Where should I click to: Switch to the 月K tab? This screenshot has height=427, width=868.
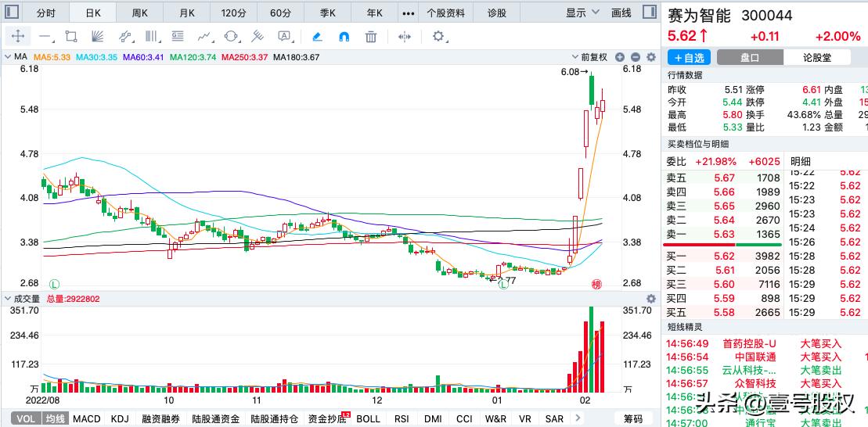point(187,13)
